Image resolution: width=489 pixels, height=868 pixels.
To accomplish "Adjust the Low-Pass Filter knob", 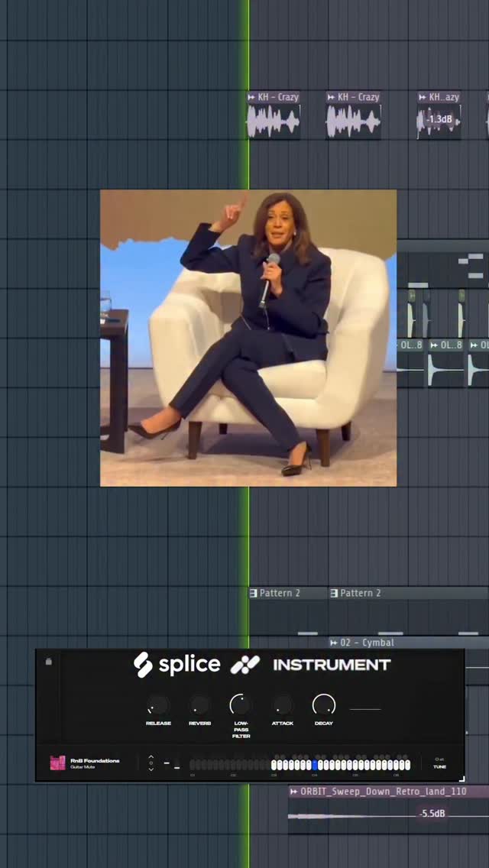I will point(241,704).
